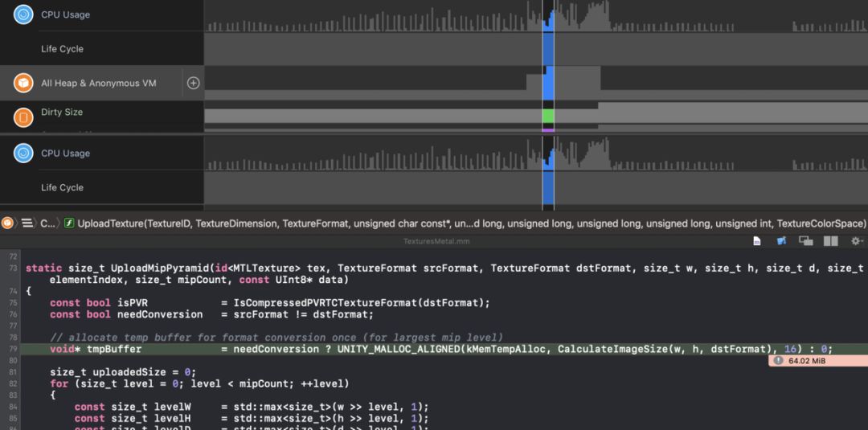Image resolution: width=868 pixels, height=430 pixels.
Task: Open file in Xcode icon
Action: (x=782, y=241)
